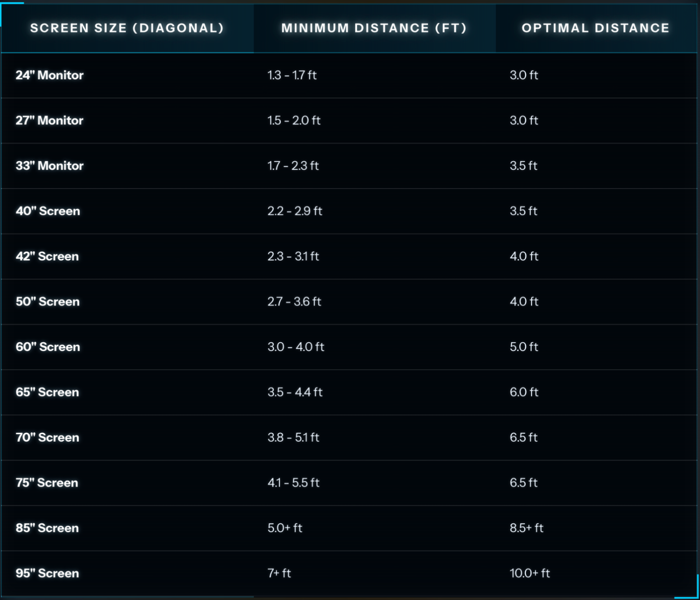The width and height of the screenshot is (700, 600).
Task: Select the 75" Screen row label
Action: tap(47, 483)
